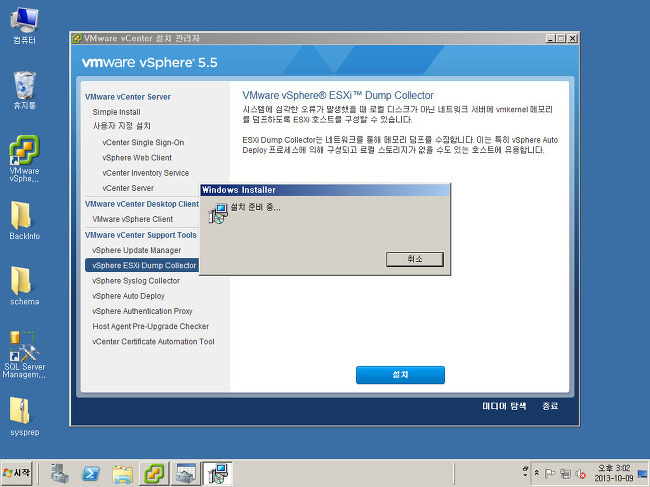
Task: Open the 컴퓨터 desktop icon
Action: [24, 26]
